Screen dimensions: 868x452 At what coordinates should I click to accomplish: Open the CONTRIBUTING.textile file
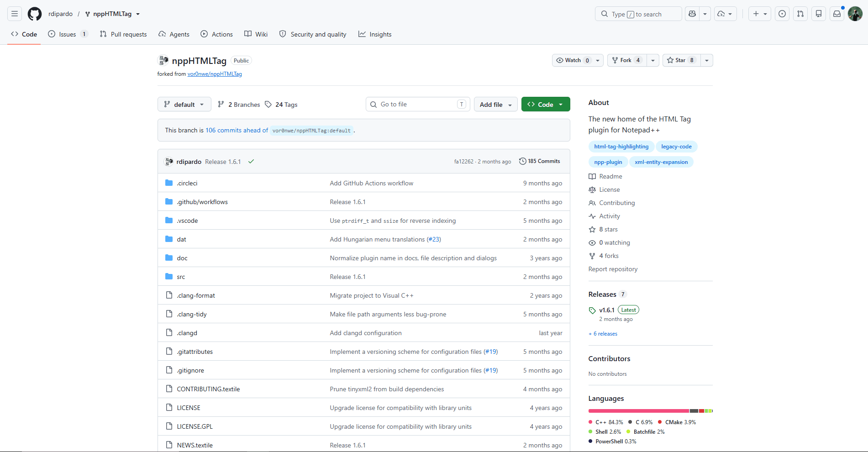coord(208,389)
